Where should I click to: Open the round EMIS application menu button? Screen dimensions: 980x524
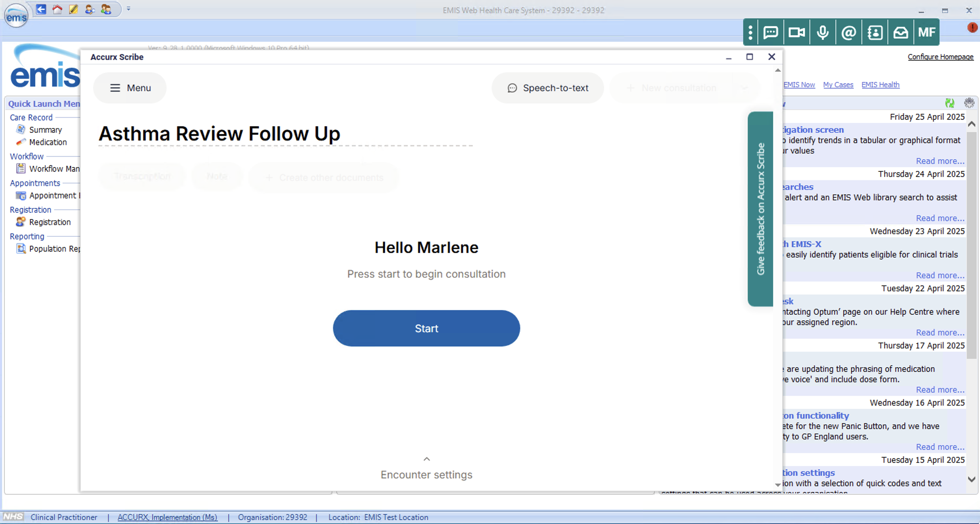coord(16,16)
